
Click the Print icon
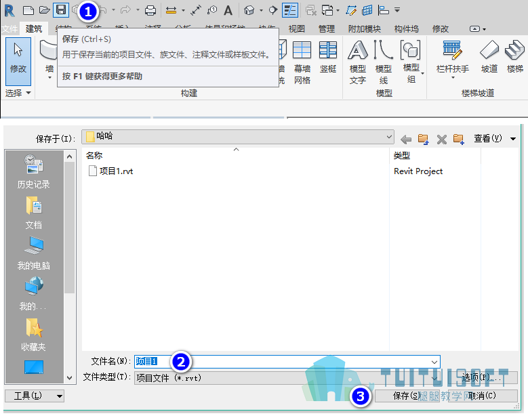click(x=150, y=10)
